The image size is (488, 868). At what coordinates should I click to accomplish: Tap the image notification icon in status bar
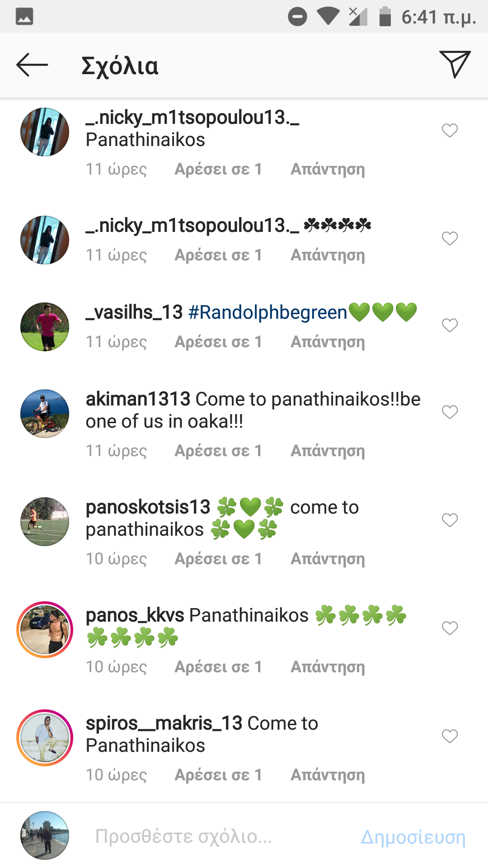point(24,17)
